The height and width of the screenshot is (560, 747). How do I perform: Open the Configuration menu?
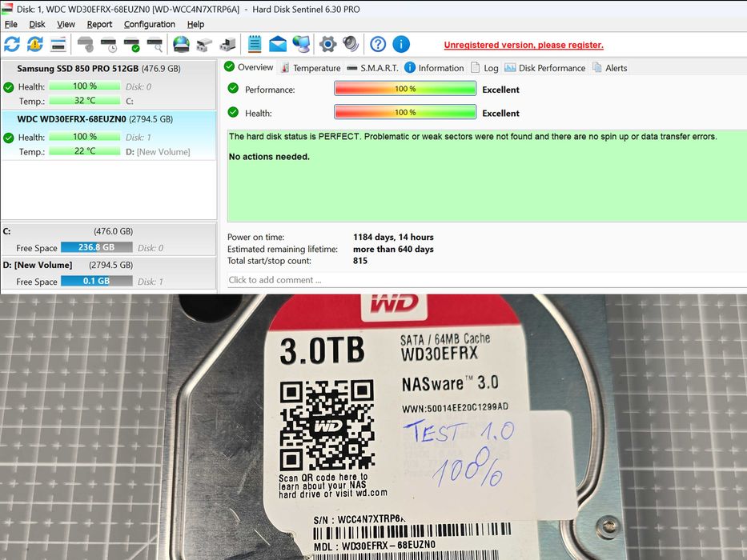[x=150, y=24]
